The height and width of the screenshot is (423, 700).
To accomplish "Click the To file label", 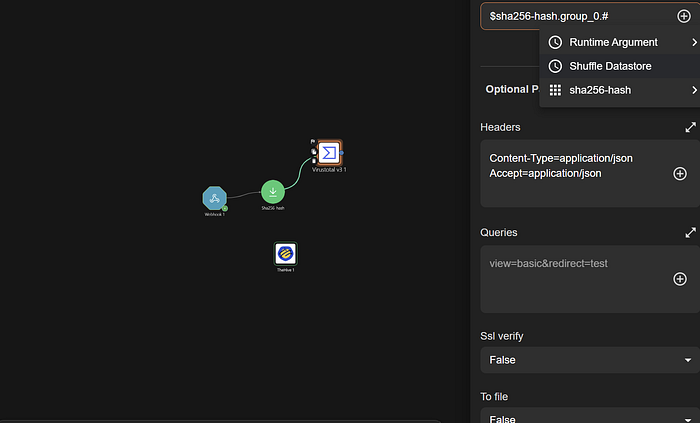I will pyautogui.click(x=494, y=397).
